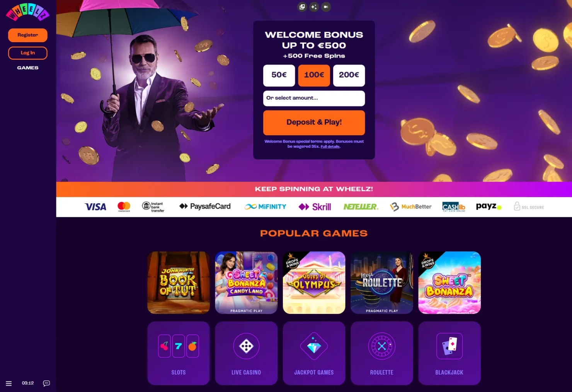Image resolution: width=572 pixels, height=392 pixels.
Task: Open the Games menu item in sidebar
Action: pyautogui.click(x=28, y=68)
